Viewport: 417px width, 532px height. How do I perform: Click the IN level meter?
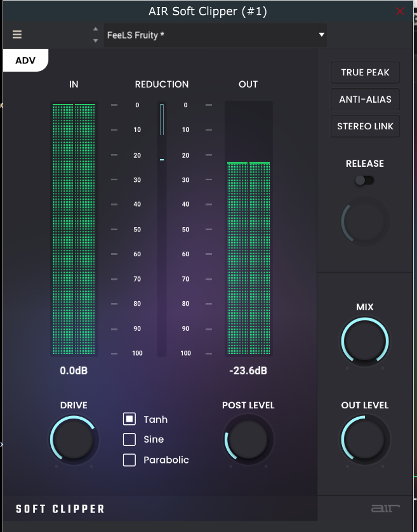tap(74, 229)
